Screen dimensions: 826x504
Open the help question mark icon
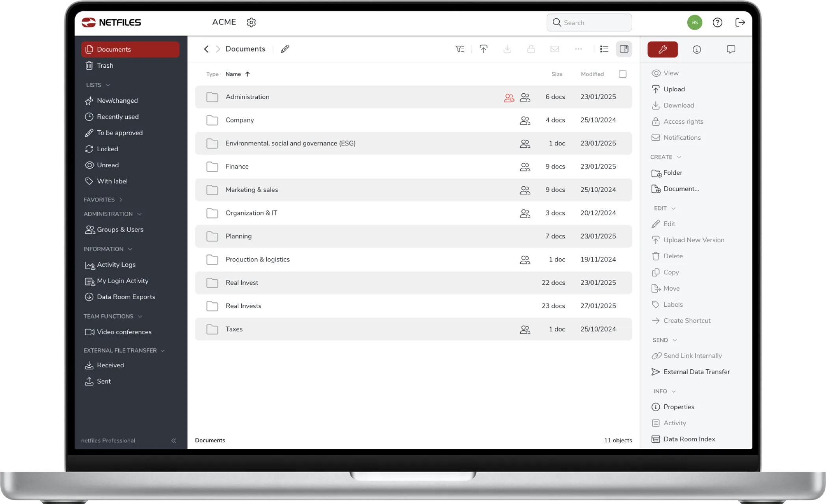pos(717,22)
